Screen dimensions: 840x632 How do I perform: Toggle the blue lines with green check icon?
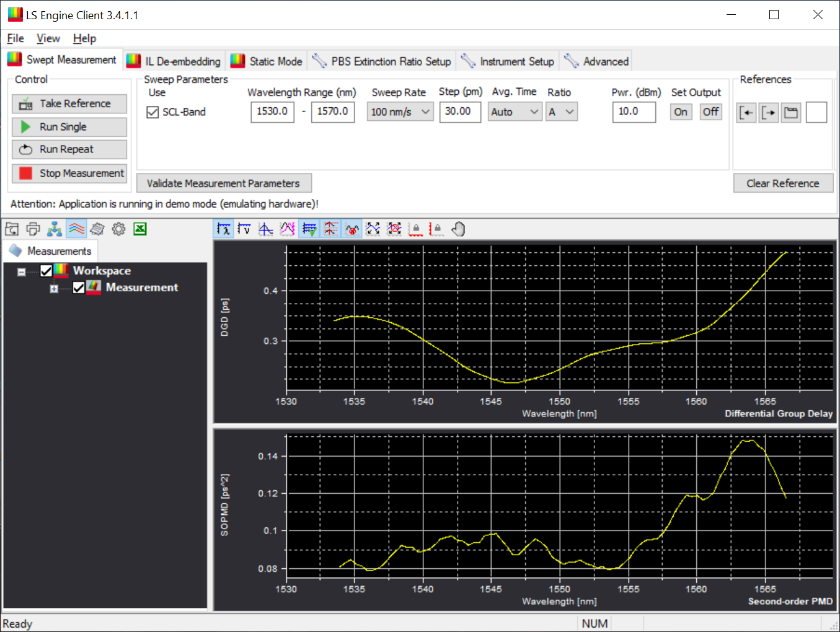pyautogui.click(x=309, y=229)
